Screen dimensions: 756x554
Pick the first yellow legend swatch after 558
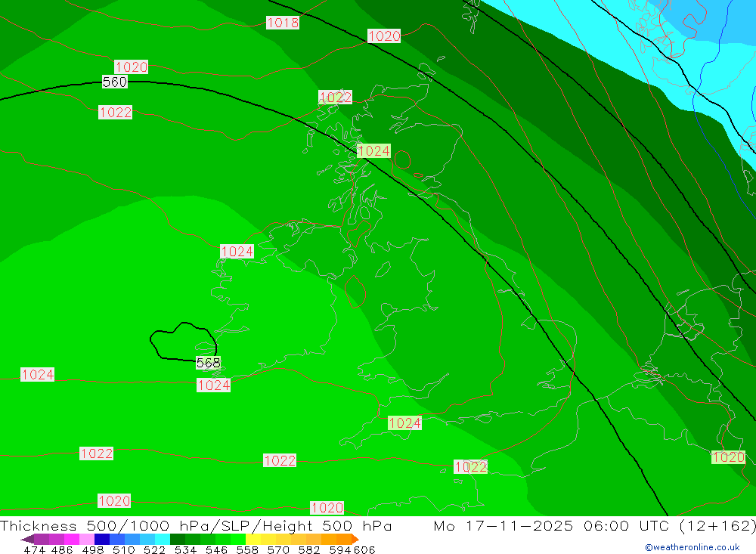pos(253,539)
